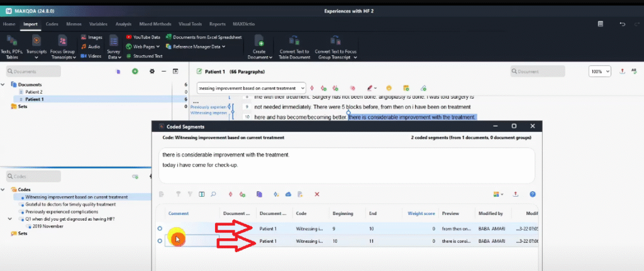Open the Transcripts import dropdown
Screen dimensions: 644x271
click(x=36, y=47)
